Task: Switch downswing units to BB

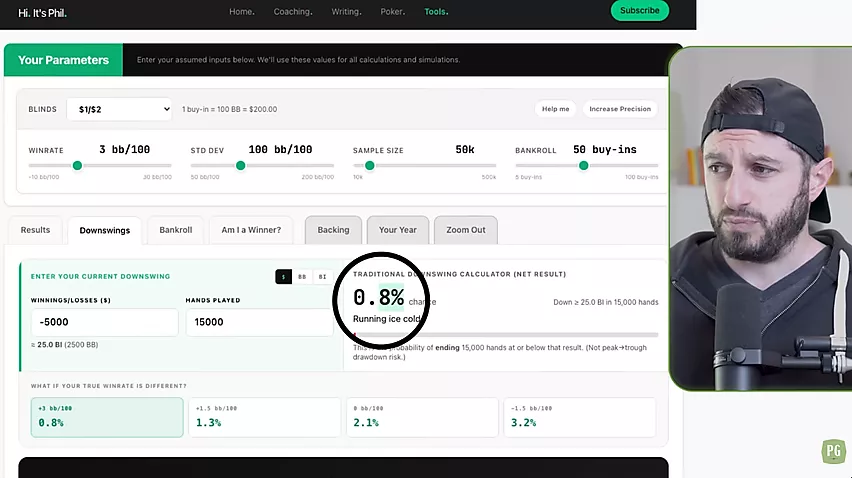Action: tap(302, 276)
